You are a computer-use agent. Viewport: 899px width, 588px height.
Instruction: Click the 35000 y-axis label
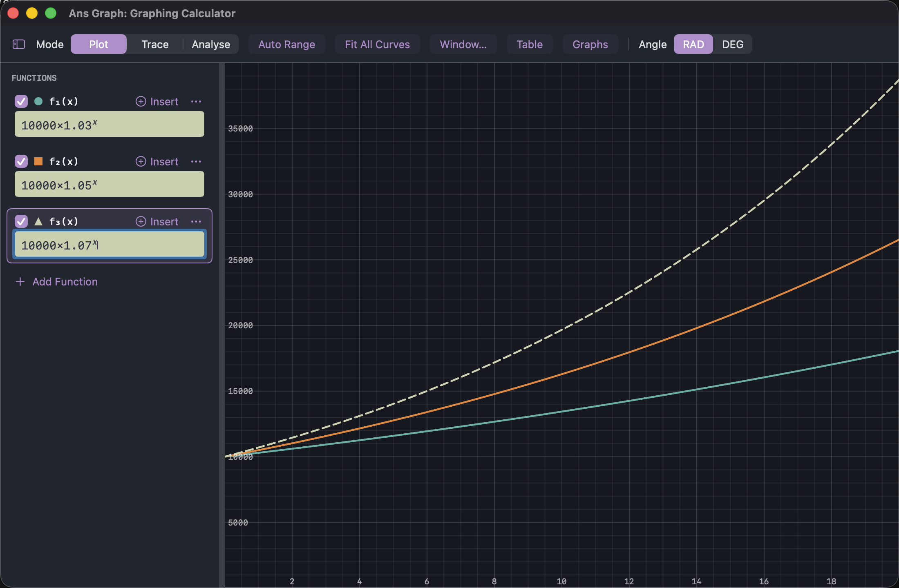pos(240,129)
